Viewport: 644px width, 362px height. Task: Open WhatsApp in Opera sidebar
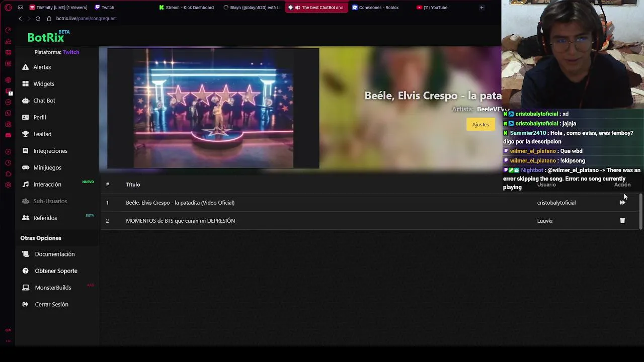click(8, 113)
